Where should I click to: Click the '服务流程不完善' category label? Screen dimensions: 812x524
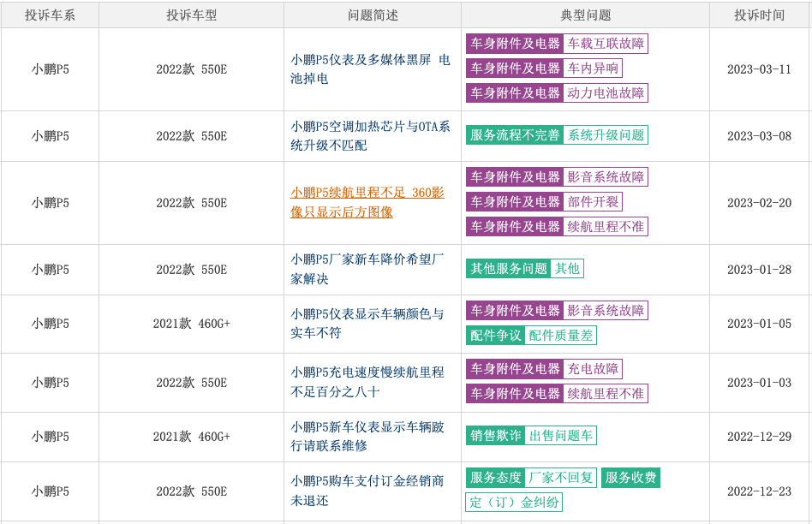pos(515,135)
